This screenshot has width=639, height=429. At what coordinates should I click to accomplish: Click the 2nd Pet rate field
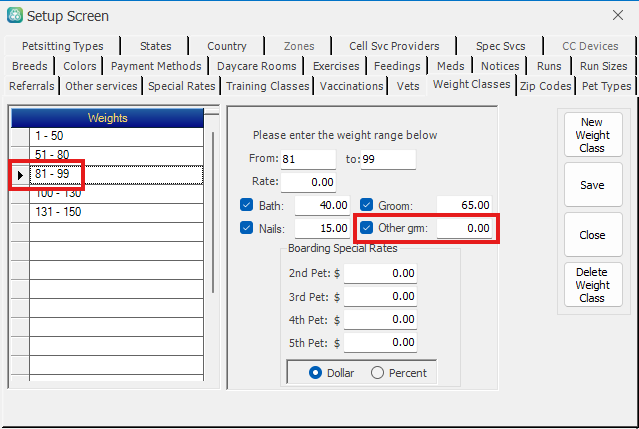coord(380,273)
